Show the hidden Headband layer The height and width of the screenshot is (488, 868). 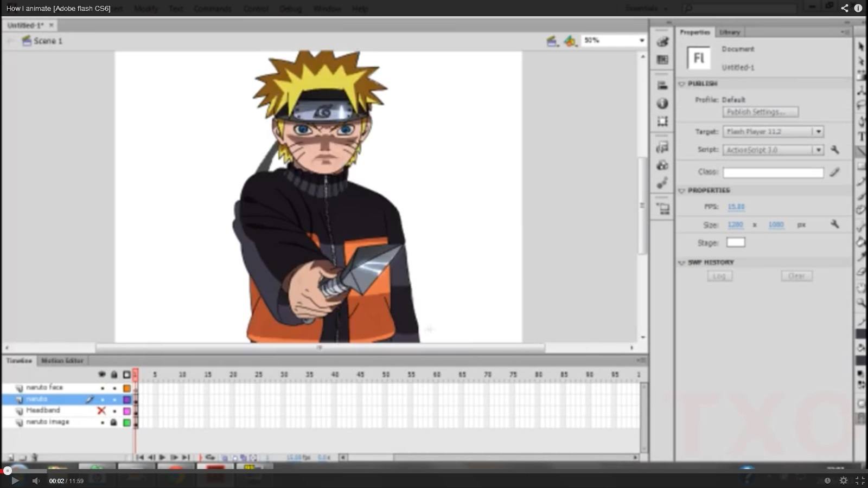tap(101, 410)
